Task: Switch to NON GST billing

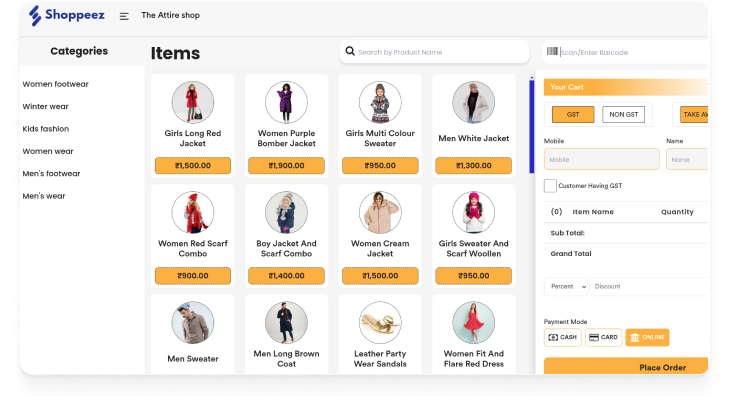Action: click(x=623, y=114)
